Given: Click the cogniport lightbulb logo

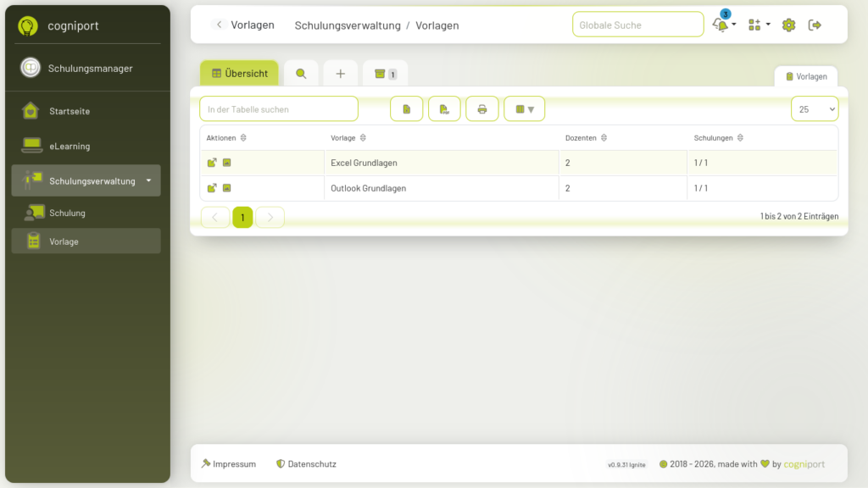Looking at the screenshot, I should 28,25.
